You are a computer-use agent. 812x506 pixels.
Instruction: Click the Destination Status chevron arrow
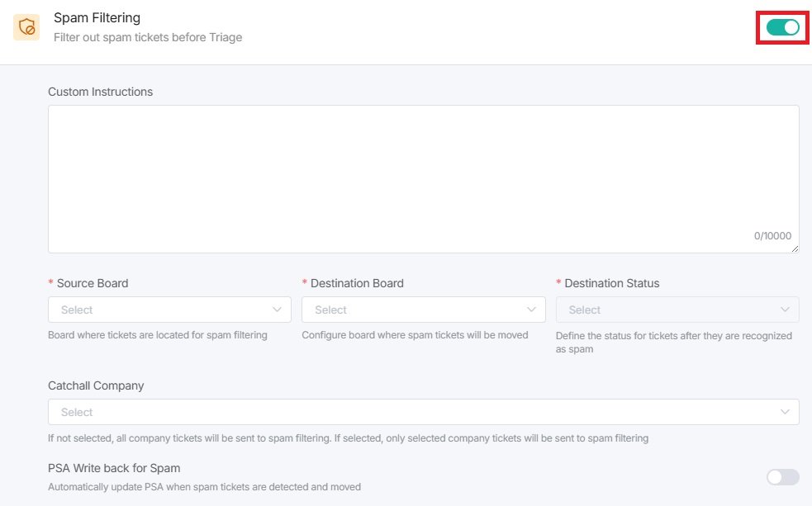(x=785, y=310)
